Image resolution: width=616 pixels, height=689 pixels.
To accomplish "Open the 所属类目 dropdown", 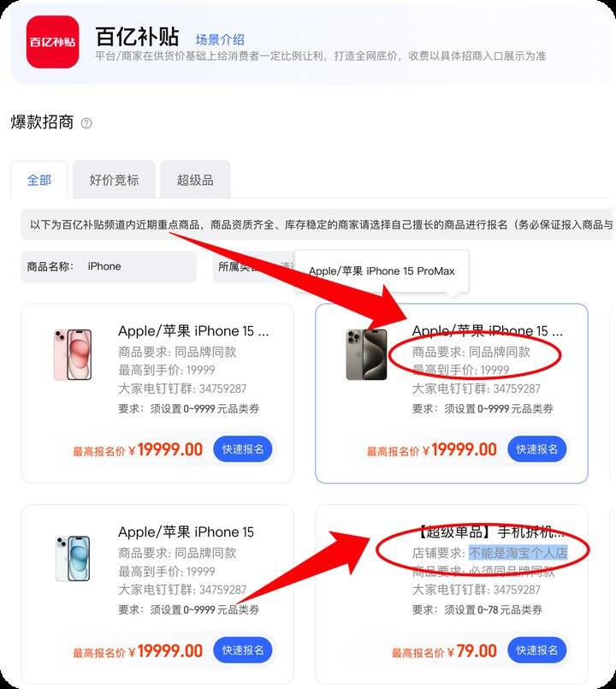I will [253, 267].
